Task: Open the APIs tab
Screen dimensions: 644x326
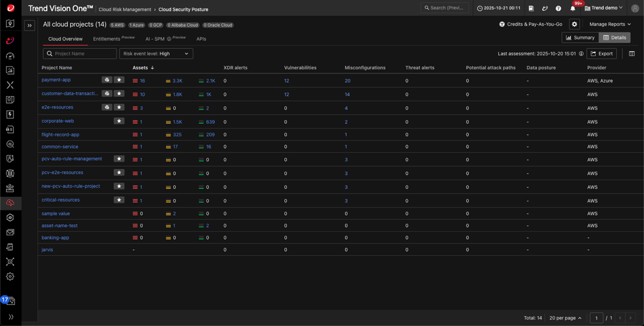Action: (x=201, y=39)
